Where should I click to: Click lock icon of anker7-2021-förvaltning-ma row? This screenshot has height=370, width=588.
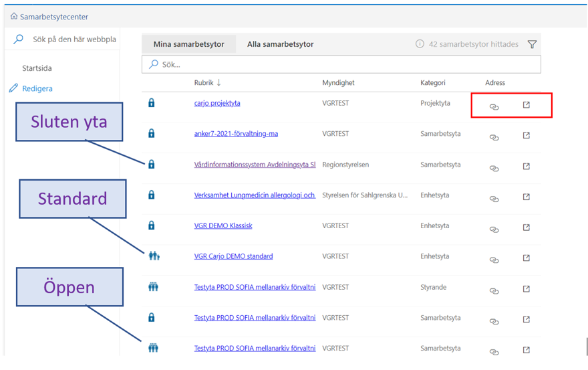point(151,134)
